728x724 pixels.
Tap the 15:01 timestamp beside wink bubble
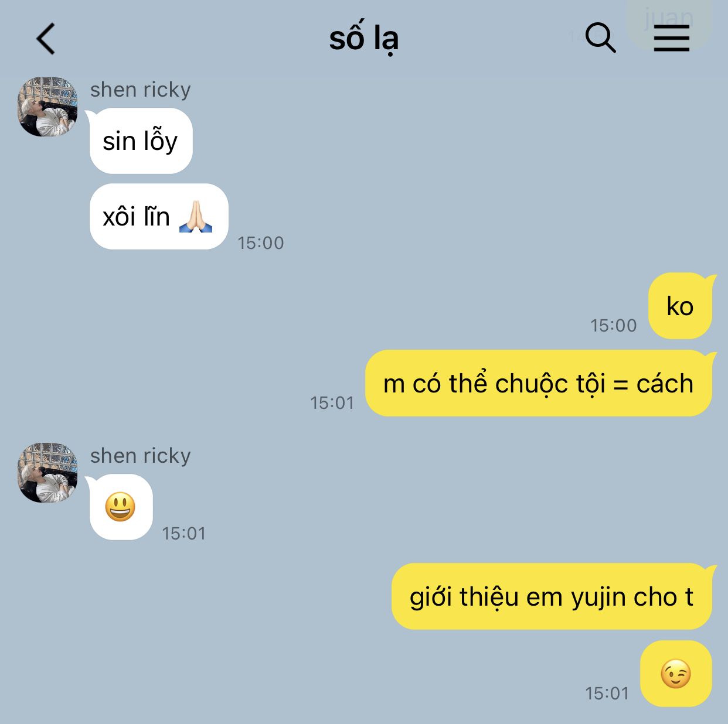pyautogui.click(x=607, y=694)
